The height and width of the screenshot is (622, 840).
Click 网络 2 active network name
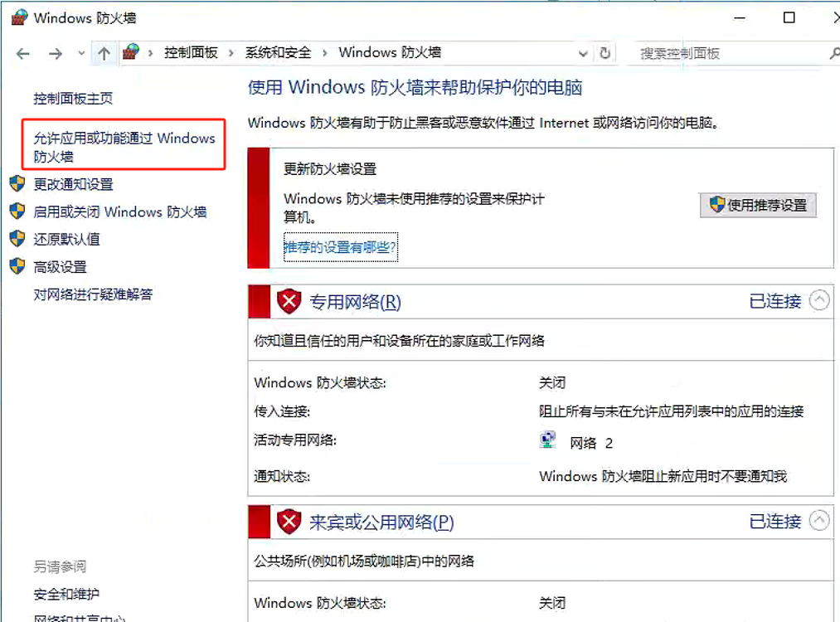click(591, 443)
